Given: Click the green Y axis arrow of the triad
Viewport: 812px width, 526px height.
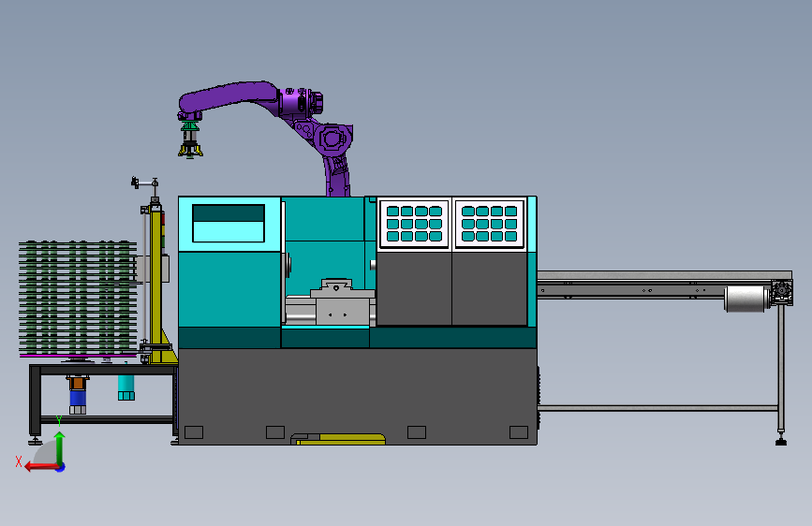Looking at the screenshot, I should coord(60,447).
